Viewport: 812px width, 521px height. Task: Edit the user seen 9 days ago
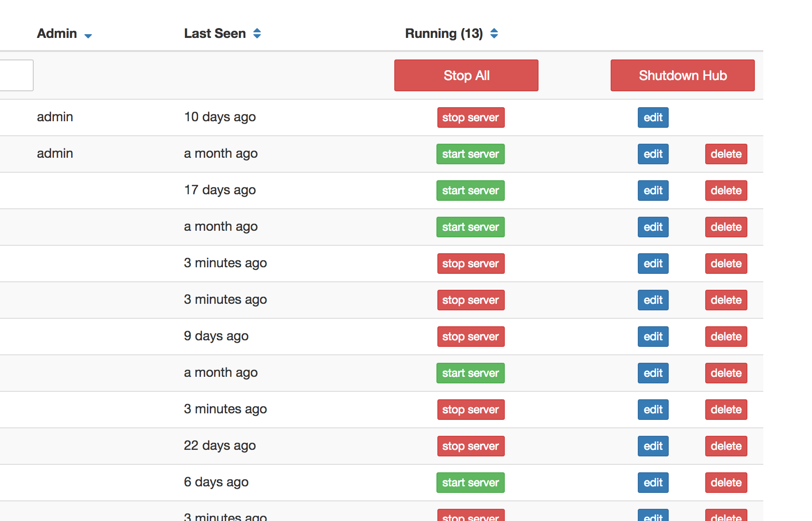[x=653, y=337]
